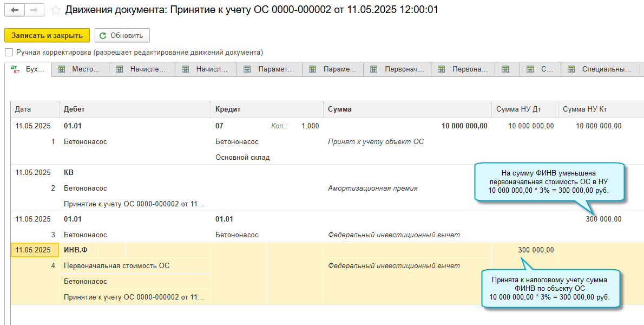
Task: Add document to favorites with star icon
Action: tap(55, 10)
